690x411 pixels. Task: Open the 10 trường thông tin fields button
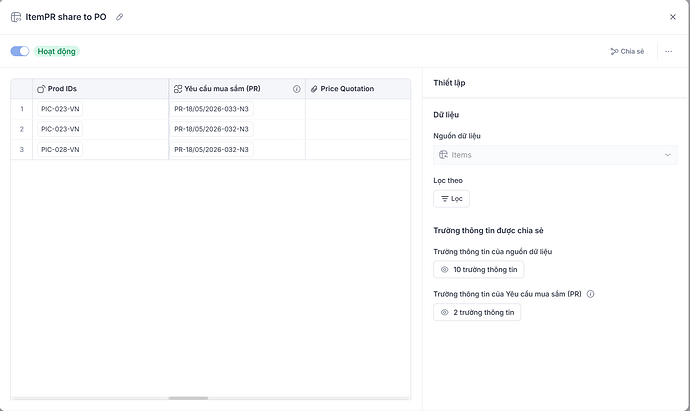(x=479, y=270)
